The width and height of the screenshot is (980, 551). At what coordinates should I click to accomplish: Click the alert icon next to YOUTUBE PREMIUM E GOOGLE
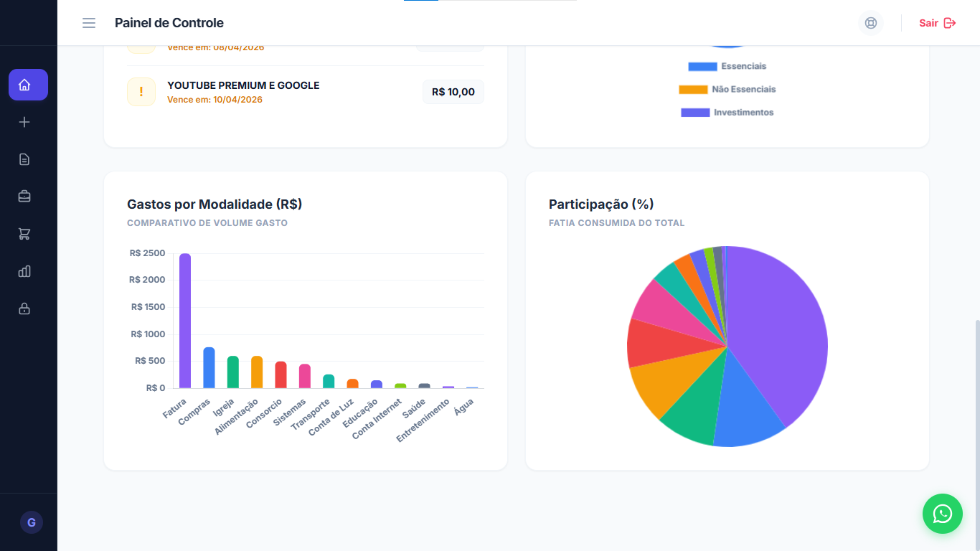click(x=141, y=92)
